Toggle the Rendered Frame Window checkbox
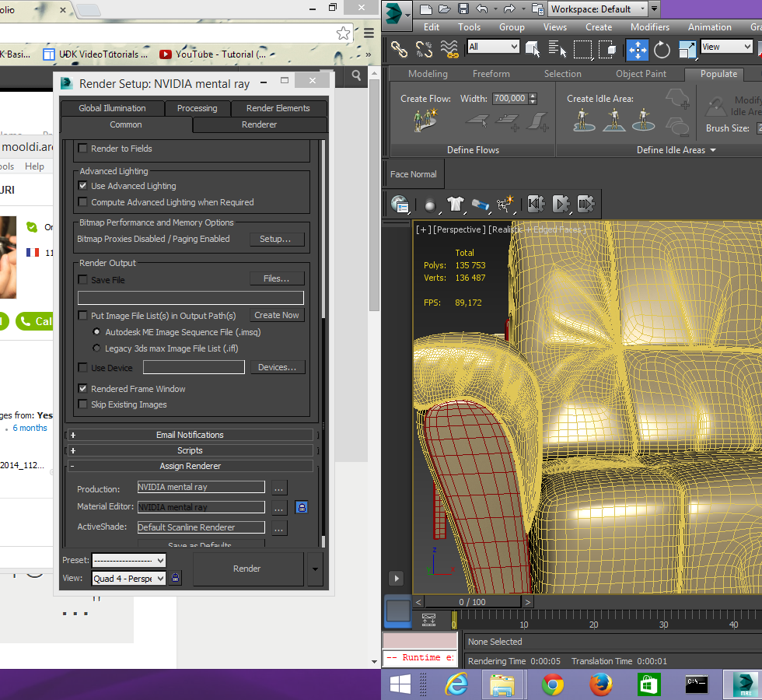The image size is (762, 700). tap(82, 388)
